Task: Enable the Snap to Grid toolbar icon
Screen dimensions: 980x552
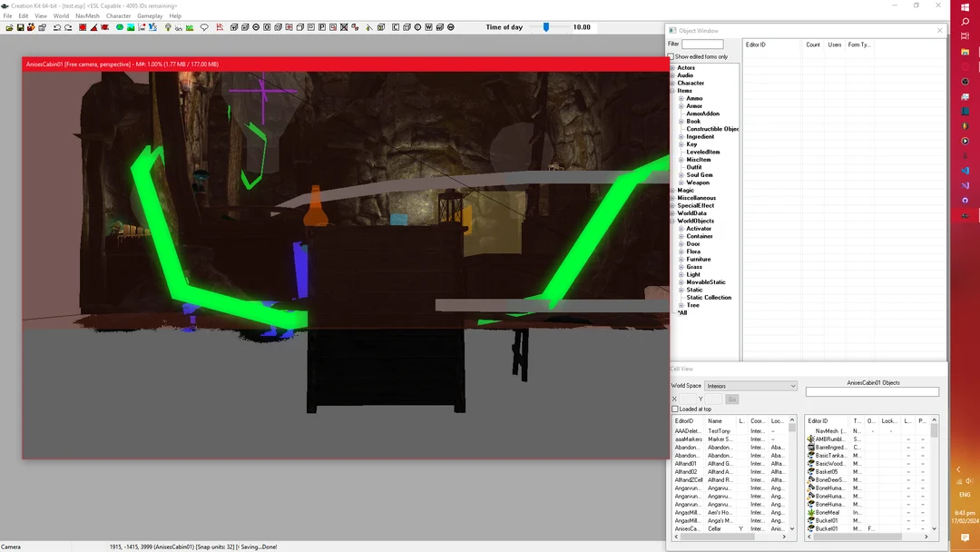Action: click(x=82, y=27)
